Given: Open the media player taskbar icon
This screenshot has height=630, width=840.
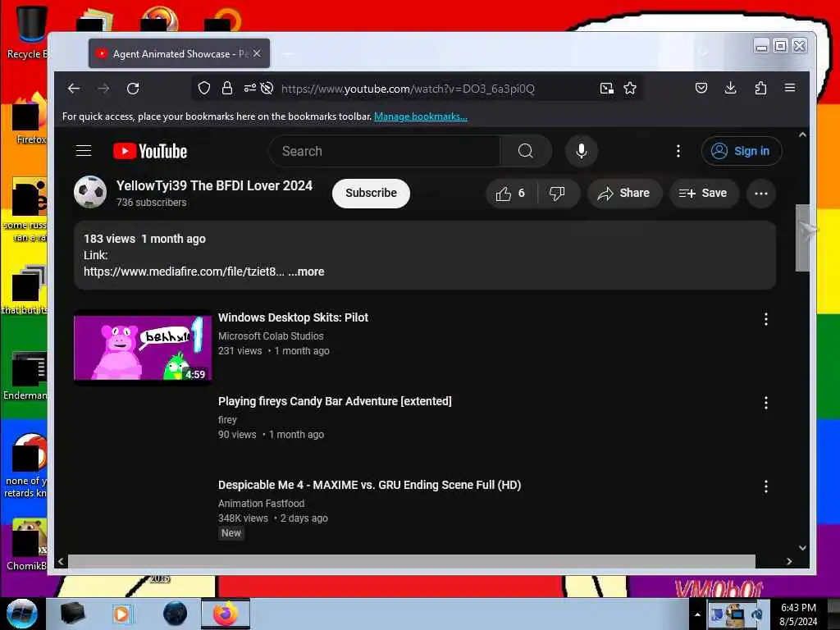Looking at the screenshot, I should 121,614.
